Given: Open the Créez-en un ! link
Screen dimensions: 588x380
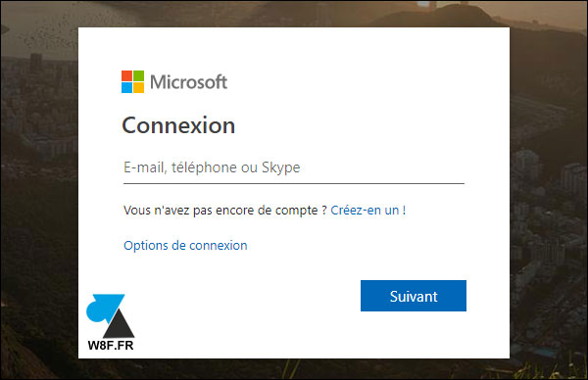Looking at the screenshot, I should click(367, 211).
